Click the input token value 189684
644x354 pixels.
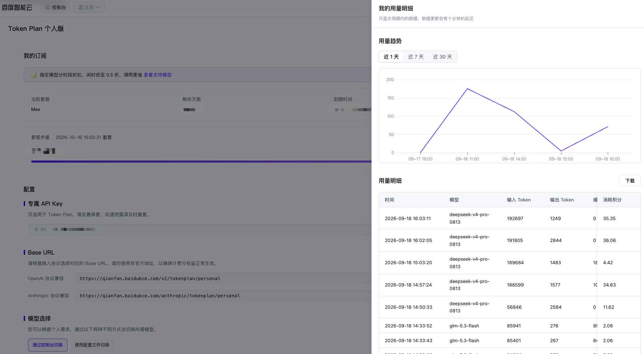pyautogui.click(x=515, y=263)
